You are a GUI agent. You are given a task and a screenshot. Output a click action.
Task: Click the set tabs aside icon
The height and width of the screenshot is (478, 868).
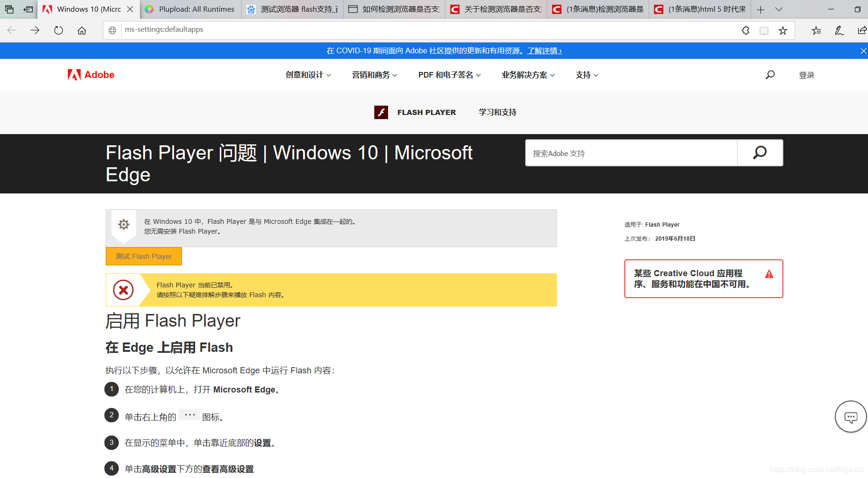[x=28, y=9]
